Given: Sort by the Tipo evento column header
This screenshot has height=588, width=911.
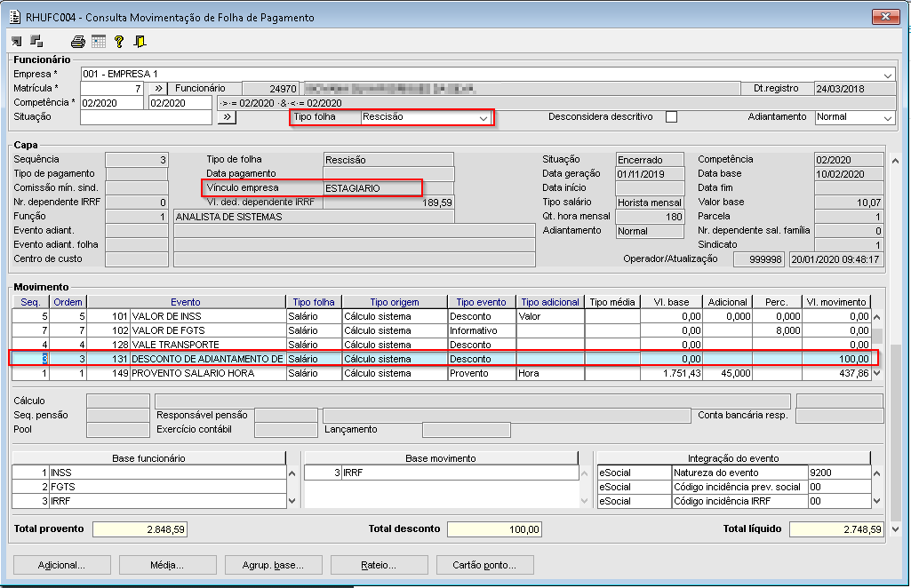Looking at the screenshot, I should (481, 302).
